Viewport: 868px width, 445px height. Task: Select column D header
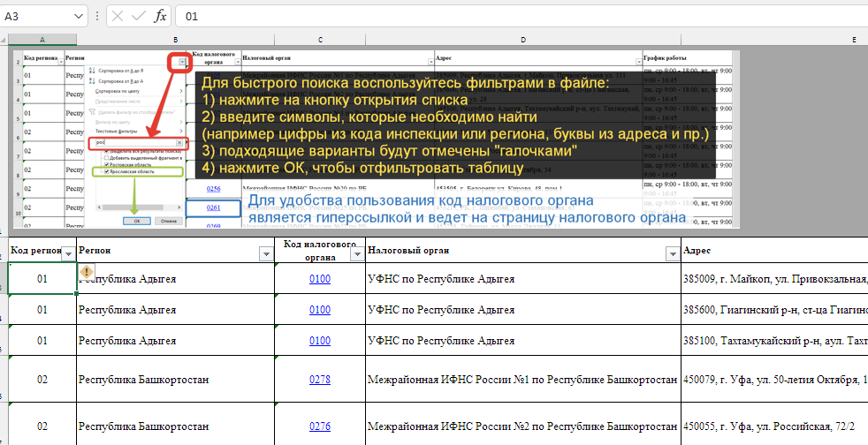tap(523, 40)
